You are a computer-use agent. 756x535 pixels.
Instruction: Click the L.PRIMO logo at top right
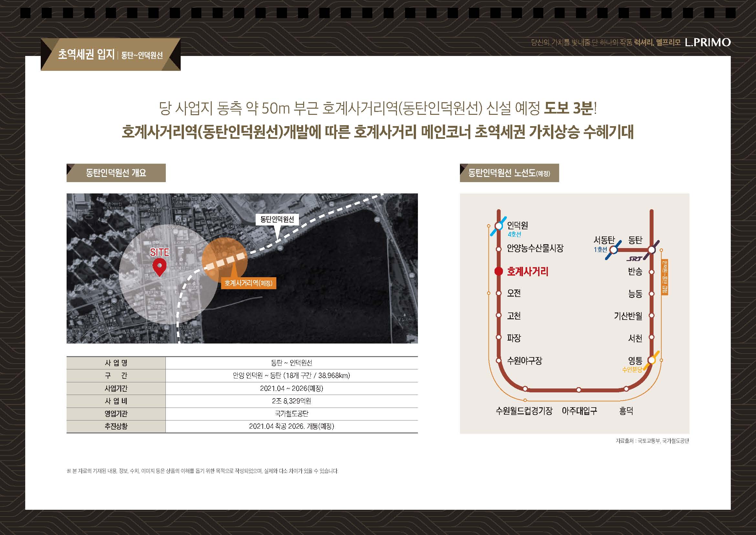coord(708,42)
